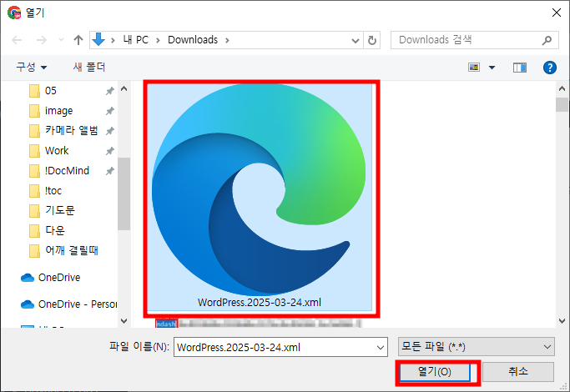The height and width of the screenshot is (392, 570).
Task: Open the help button
Action: click(x=550, y=68)
